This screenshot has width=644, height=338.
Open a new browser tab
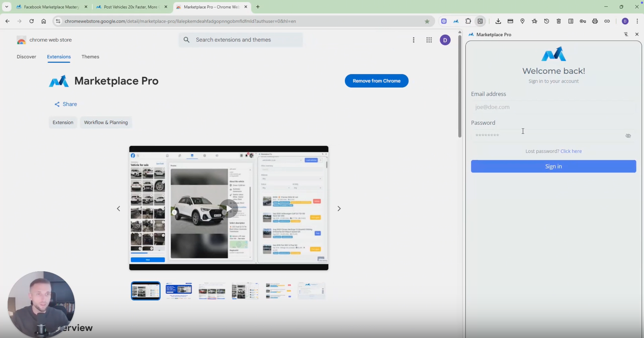[x=258, y=7]
